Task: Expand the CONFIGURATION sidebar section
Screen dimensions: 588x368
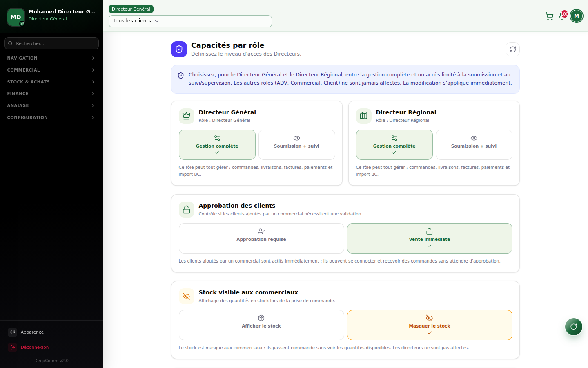Action: [51, 117]
